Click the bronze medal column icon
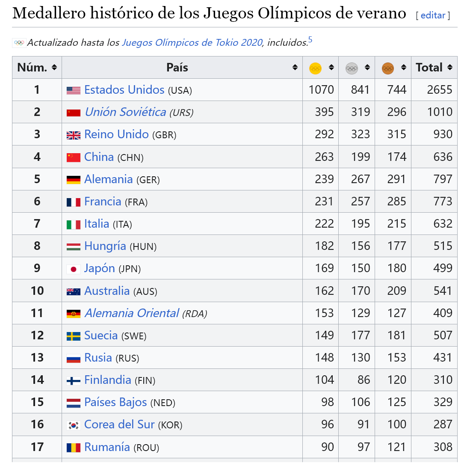The height and width of the screenshot is (463, 476). click(x=387, y=68)
